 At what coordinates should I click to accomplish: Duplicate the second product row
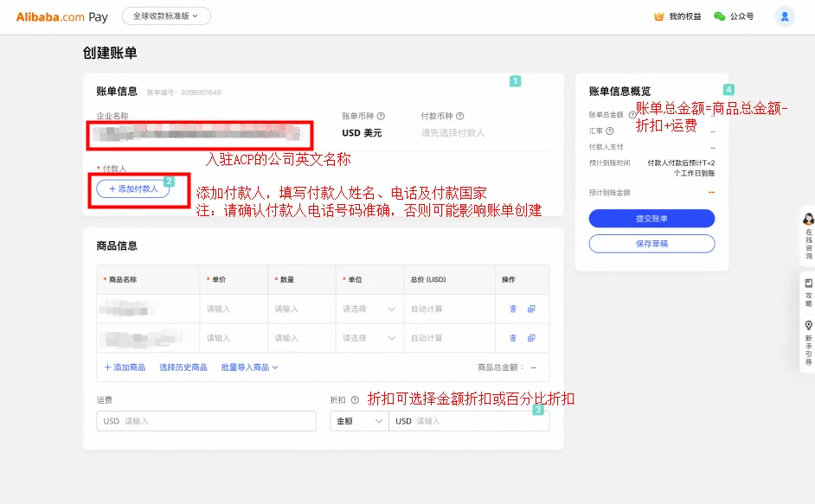[532, 337]
